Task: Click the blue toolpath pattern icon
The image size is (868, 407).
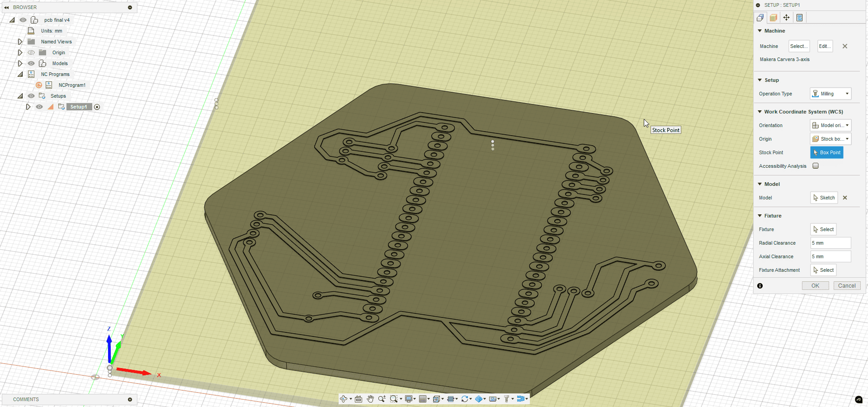Action: click(521, 399)
